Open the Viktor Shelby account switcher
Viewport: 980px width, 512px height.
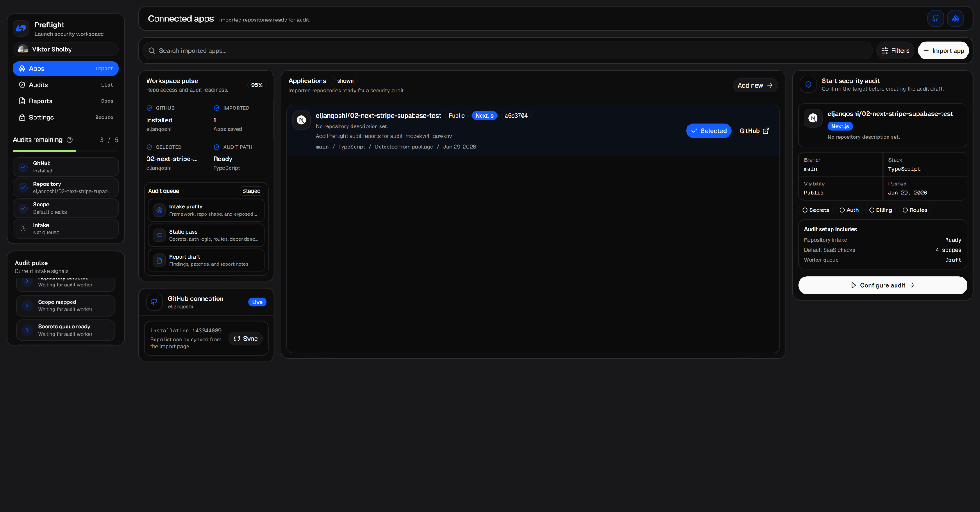click(66, 49)
